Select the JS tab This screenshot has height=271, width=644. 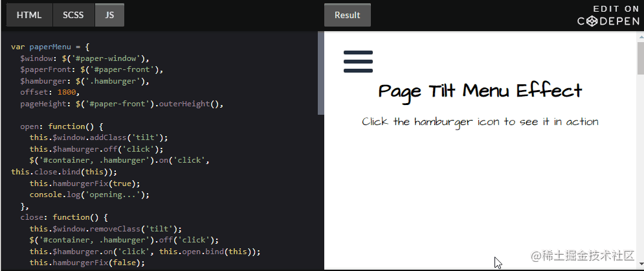coord(109,15)
